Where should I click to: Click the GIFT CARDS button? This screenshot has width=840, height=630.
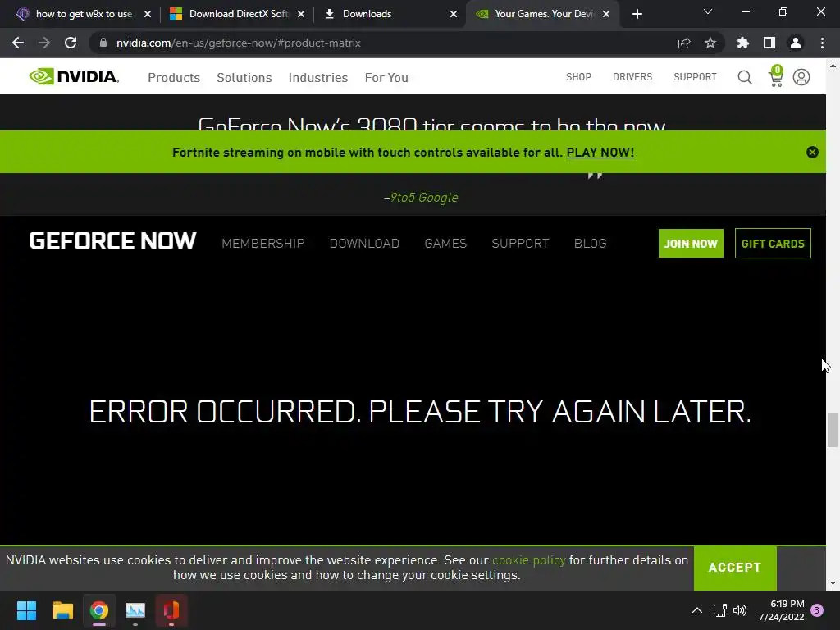773,243
